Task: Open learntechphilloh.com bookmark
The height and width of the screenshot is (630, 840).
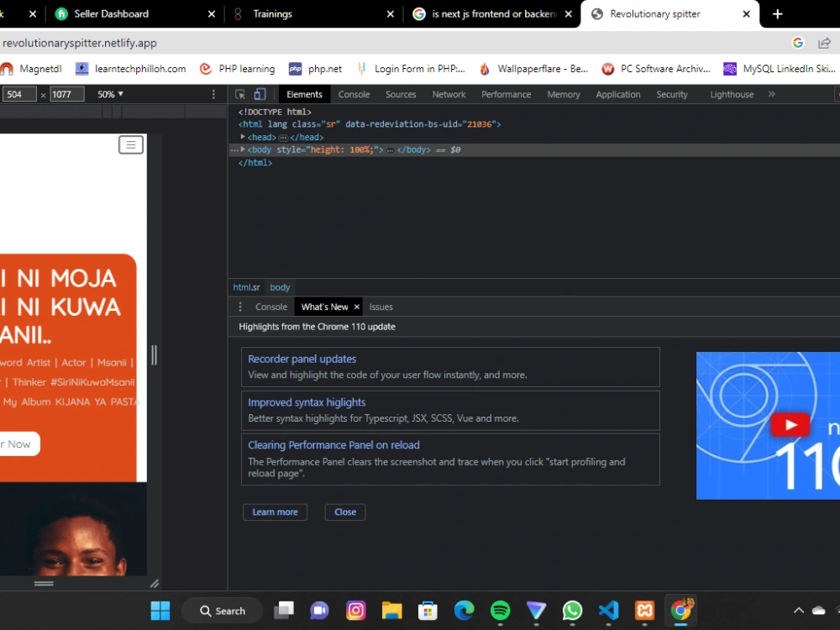Action: pyautogui.click(x=131, y=69)
